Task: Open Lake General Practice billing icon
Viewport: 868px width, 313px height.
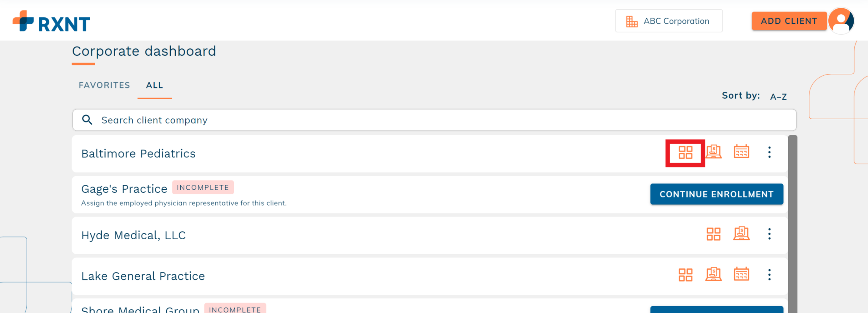Action: click(x=713, y=274)
